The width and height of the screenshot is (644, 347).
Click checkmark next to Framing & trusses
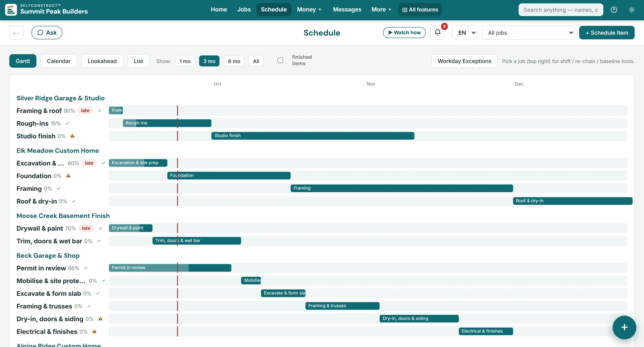pos(89,306)
